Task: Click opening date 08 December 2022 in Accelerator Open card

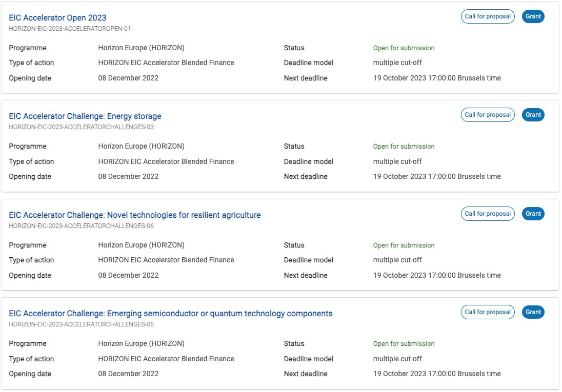Action: (x=128, y=78)
